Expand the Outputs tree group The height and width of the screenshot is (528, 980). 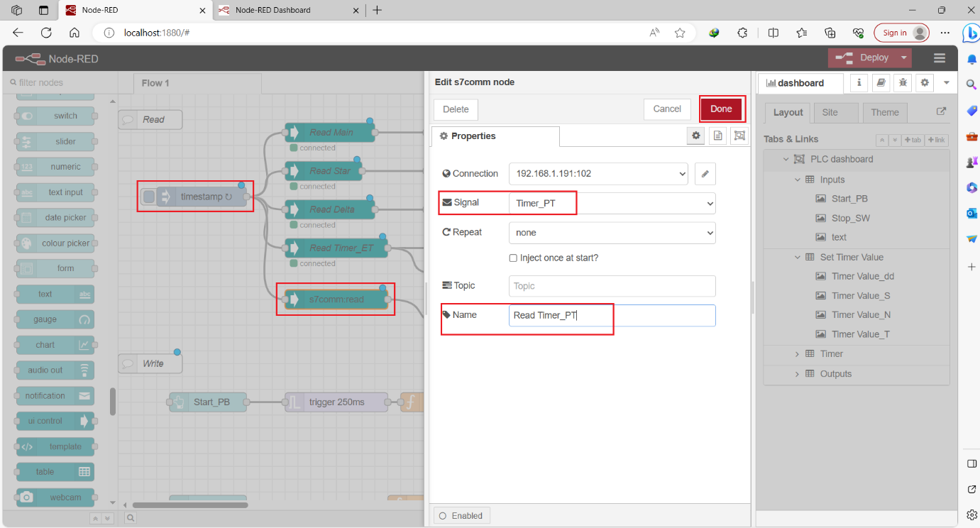click(x=797, y=373)
